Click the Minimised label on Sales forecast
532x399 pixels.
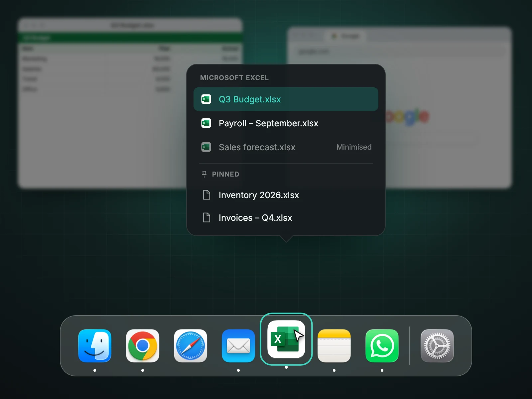click(x=354, y=147)
